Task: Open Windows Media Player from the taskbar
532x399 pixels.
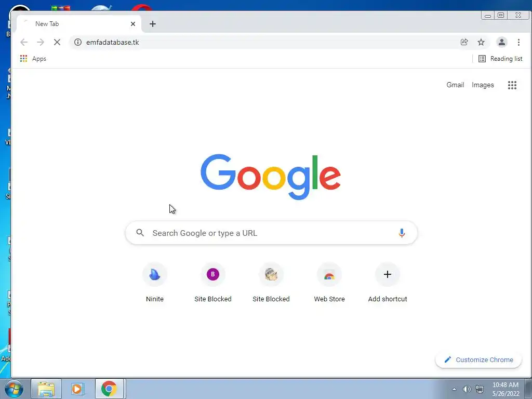Action: (77, 389)
